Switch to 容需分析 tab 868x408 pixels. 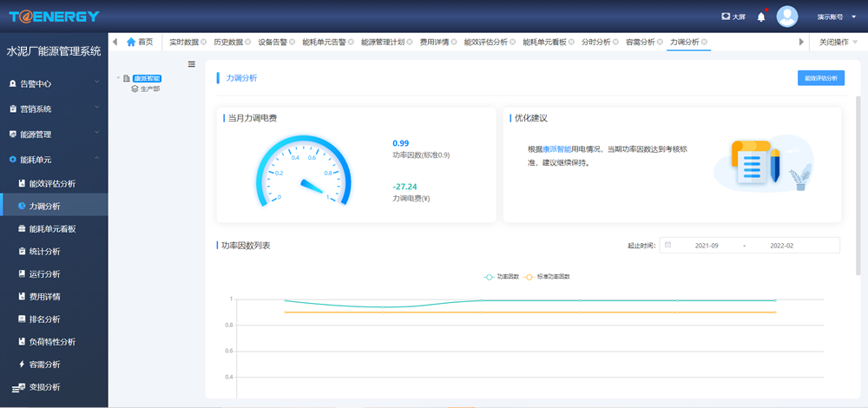pos(640,42)
